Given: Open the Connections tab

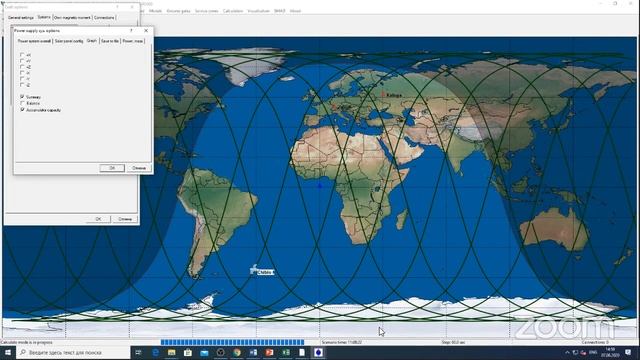Looking at the screenshot, I should pos(104,18).
